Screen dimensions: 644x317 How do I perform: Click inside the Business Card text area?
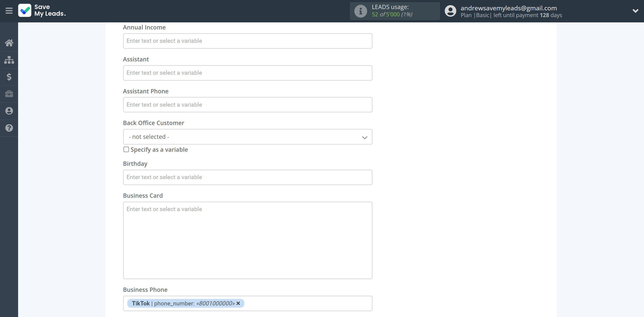tap(248, 240)
